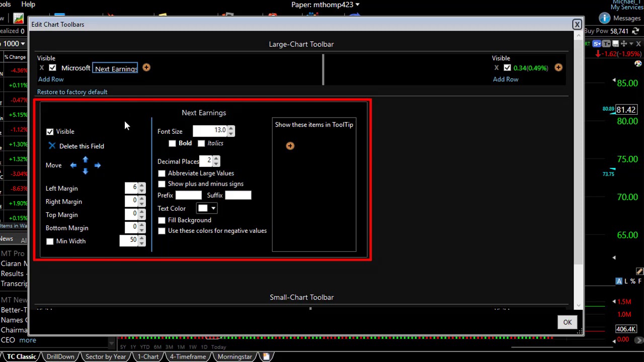Adjust the Font Size stepper arrows

pos(231,131)
